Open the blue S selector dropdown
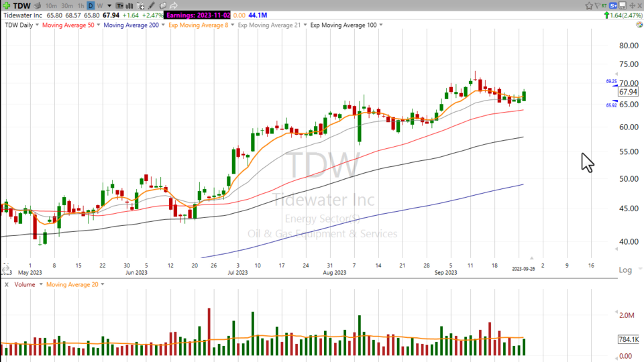644x362 pixels. click(613, 5)
